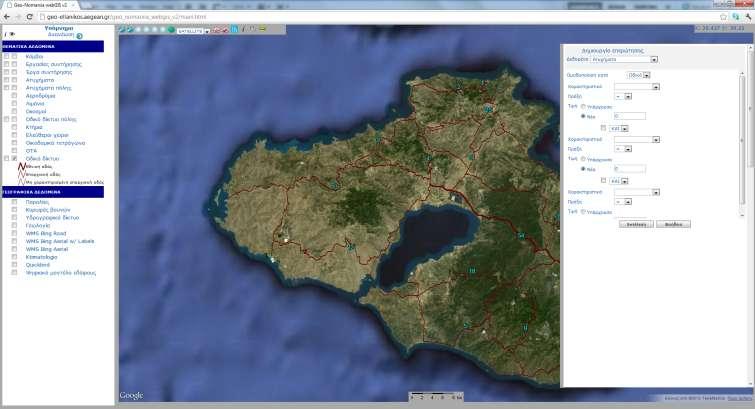Click the Βοήθεια button in query panel
755x409 pixels.
coord(673,224)
